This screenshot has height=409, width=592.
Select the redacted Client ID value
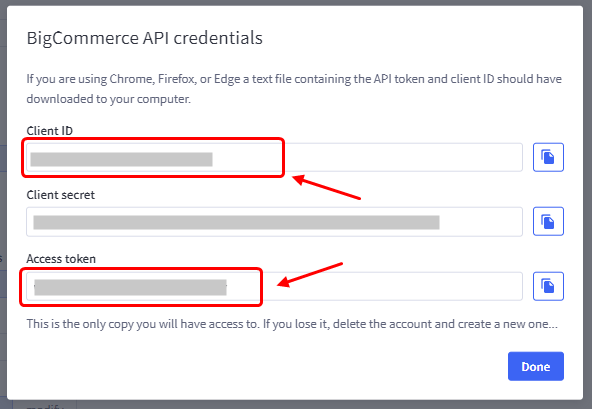(x=121, y=159)
